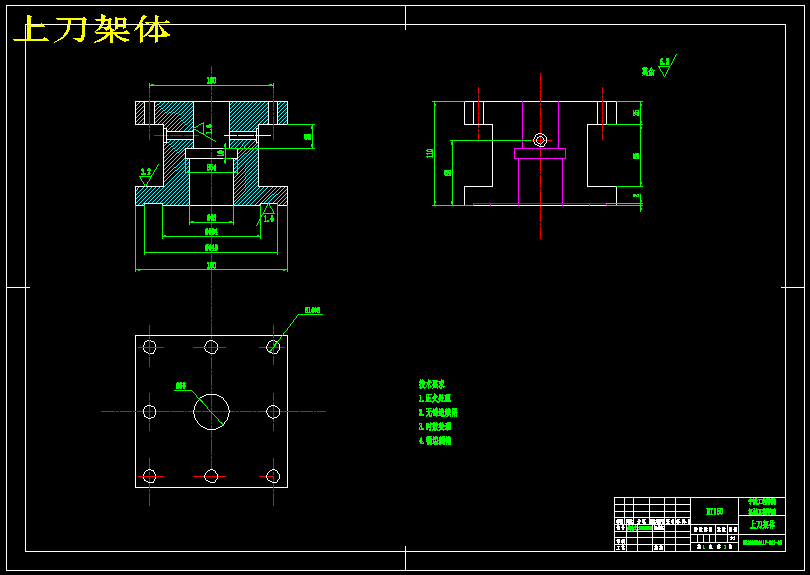
Task: Select the leader label pointing to the top-right hole
Action: 313,310
